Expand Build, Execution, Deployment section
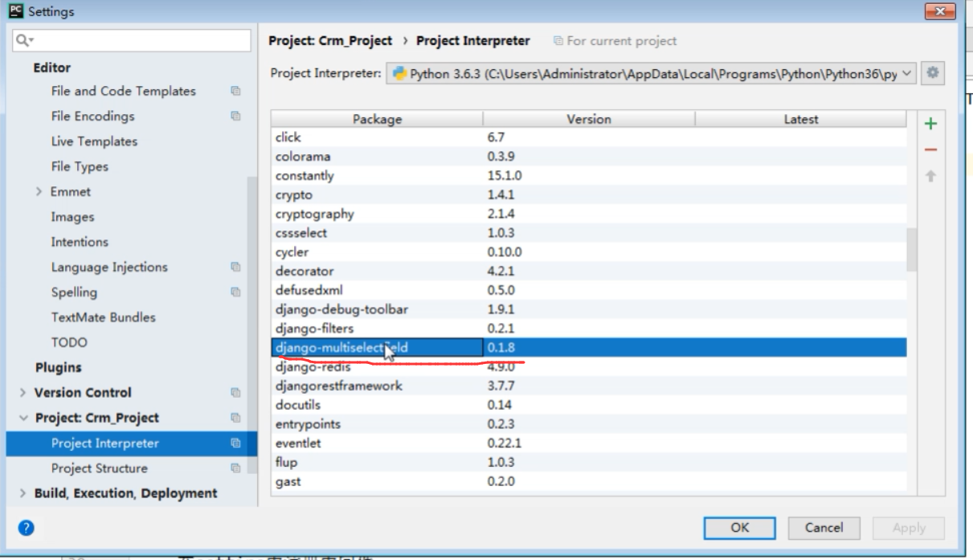 22,493
